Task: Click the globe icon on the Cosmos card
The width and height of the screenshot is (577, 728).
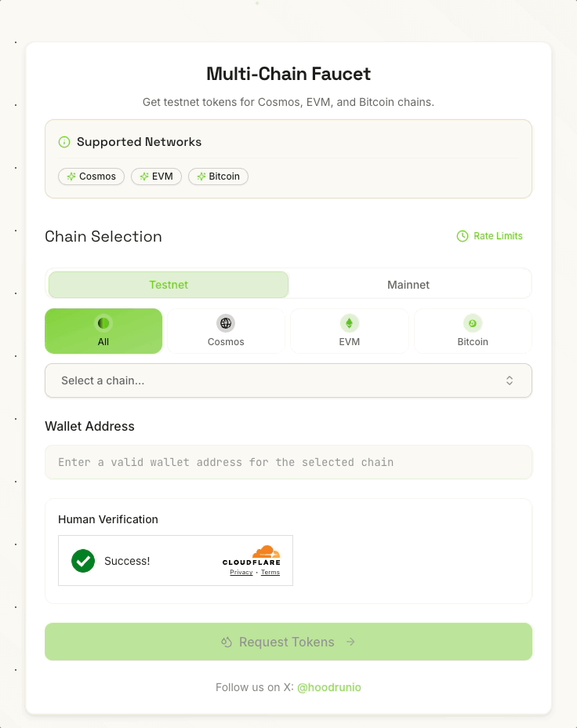Action: tap(226, 322)
